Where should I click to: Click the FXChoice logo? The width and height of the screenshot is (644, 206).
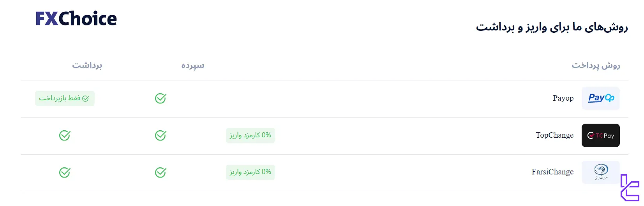point(76,19)
